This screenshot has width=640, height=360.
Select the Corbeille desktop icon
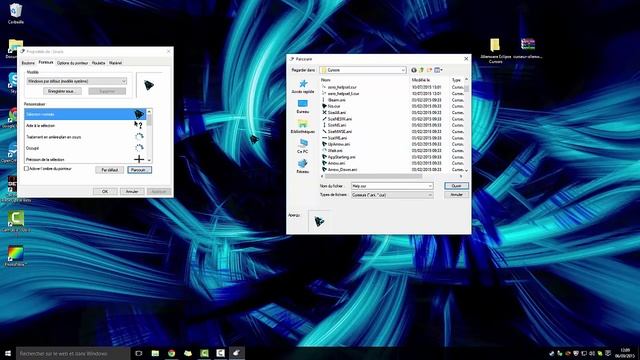pyautogui.click(x=16, y=13)
